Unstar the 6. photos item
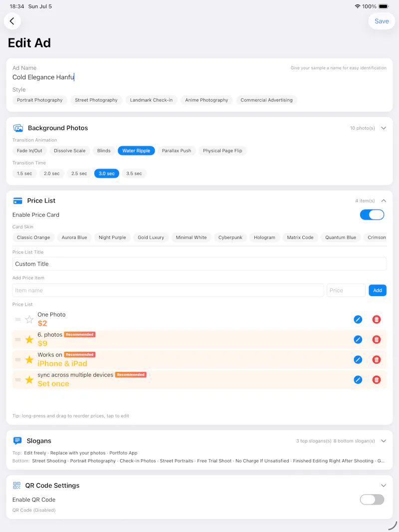Screen dimensions: 399x532 pyautogui.click(x=29, y=339)
